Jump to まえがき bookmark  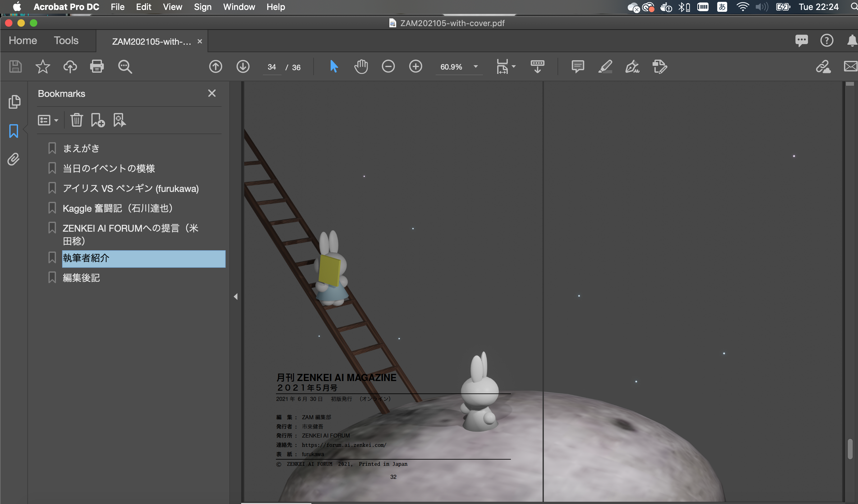tap(81, 148)
